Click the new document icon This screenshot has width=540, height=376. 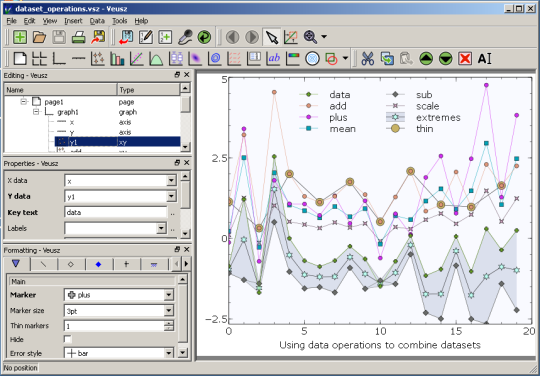pos(20,37)
